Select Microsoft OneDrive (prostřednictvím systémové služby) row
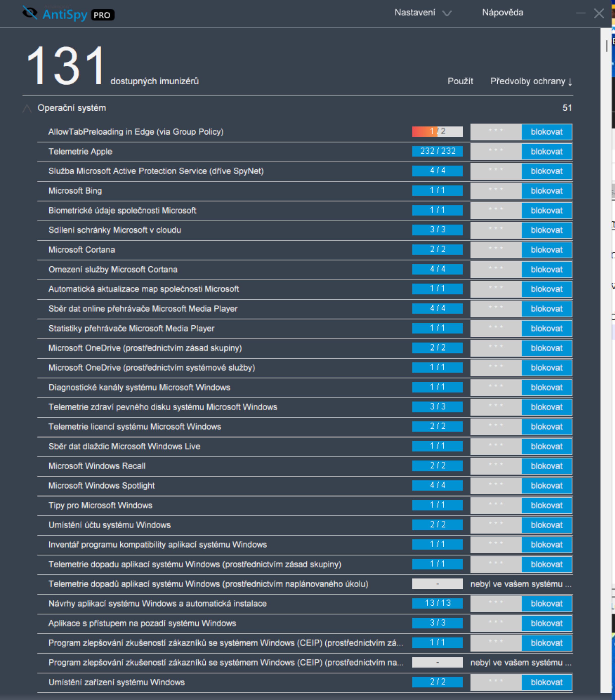 (x=305, y=367)
